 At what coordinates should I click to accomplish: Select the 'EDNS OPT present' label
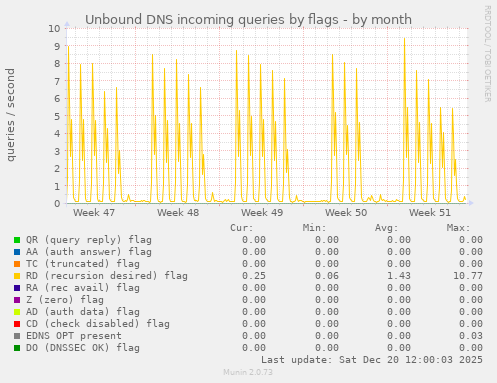pos(74,336)
